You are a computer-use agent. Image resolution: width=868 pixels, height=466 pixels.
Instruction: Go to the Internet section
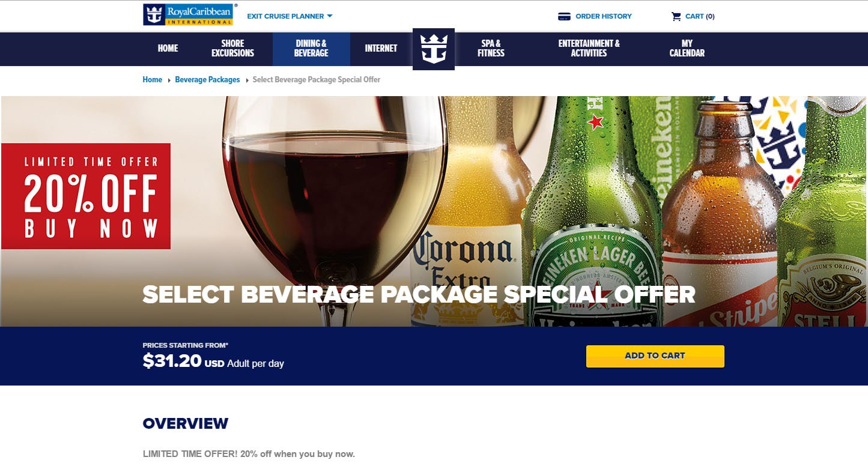click(381, 49)
